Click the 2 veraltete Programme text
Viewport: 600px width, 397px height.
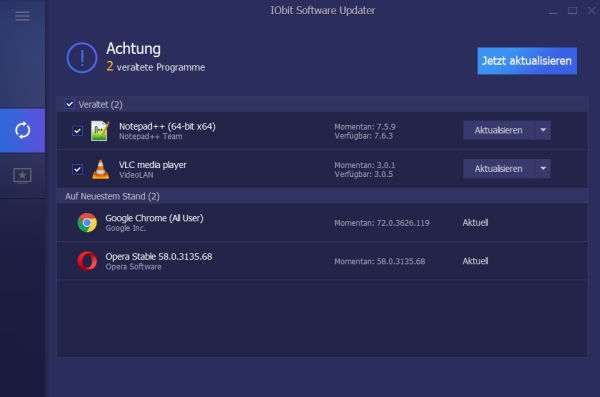(156, 67)
